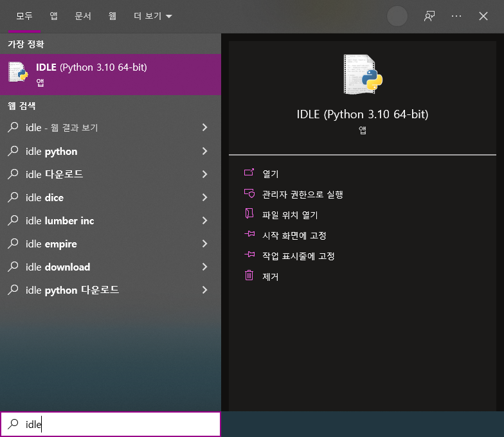Screen dimensions: 504x437
Task: Click search icon beside 'idle python 다운로드'
Action: pyautogui.click(x=13, y=289)
